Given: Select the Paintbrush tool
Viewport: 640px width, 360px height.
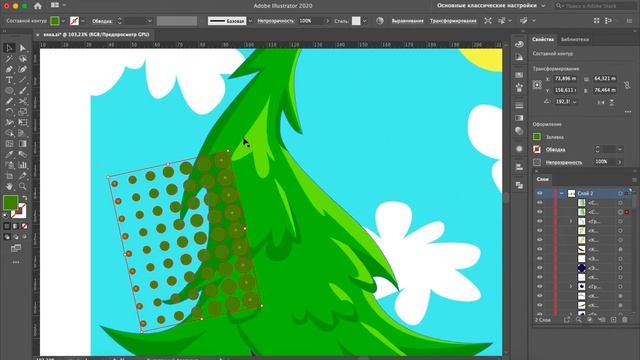Looking at the screenshot, I should (x=23, y=91).
